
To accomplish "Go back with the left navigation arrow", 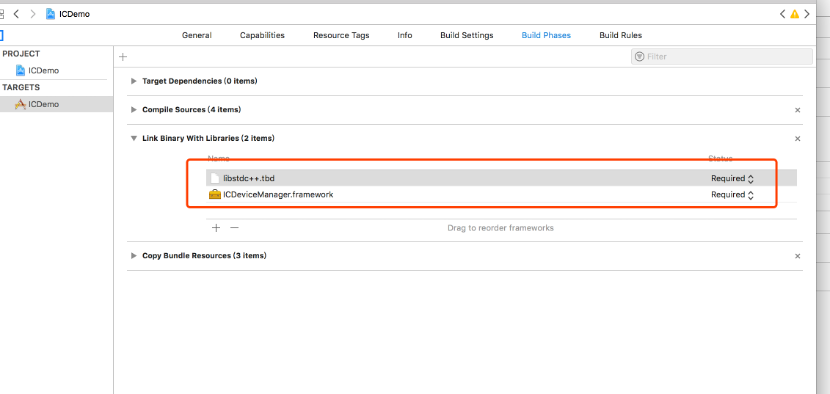I will [x=16, y=14].
